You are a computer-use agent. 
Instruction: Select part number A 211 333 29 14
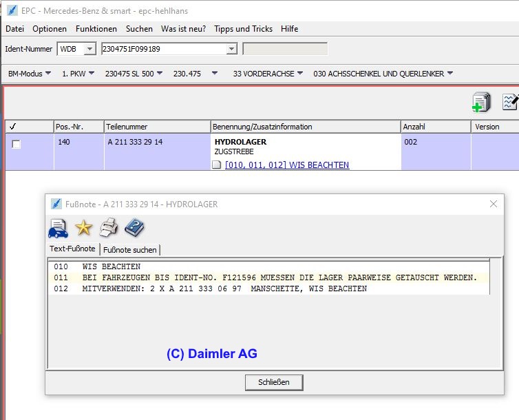(135, 142)
